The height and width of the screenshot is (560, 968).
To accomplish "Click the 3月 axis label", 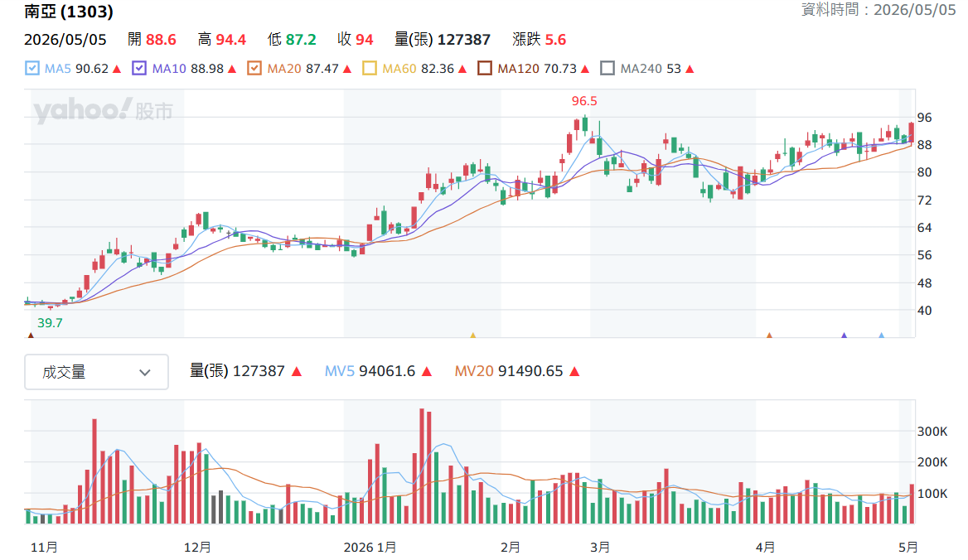I will (x=600, y=547).
